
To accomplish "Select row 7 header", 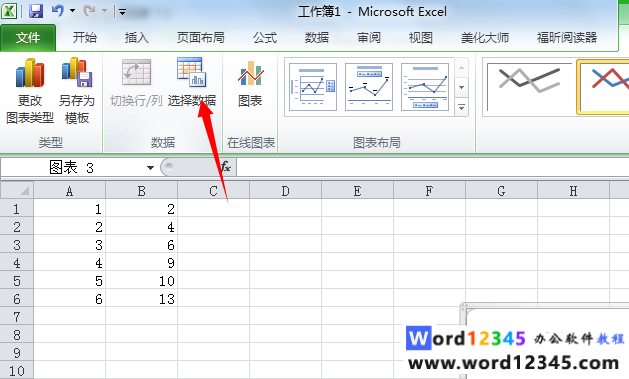I will pyautogui.click(x=17, y=317).
